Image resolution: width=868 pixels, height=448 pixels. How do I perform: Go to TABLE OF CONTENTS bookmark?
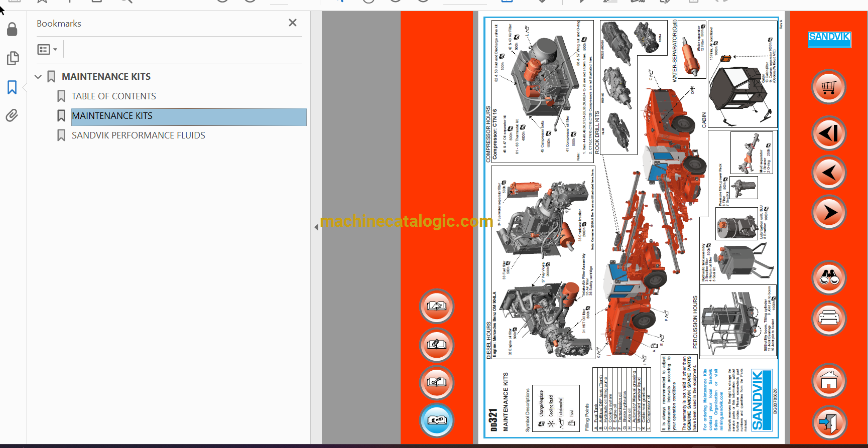[114, 96]
